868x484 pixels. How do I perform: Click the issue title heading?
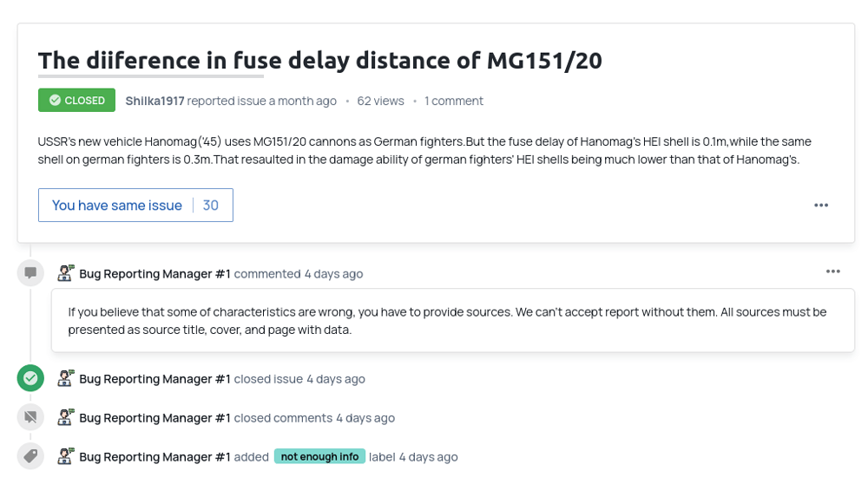pos(320,61)
